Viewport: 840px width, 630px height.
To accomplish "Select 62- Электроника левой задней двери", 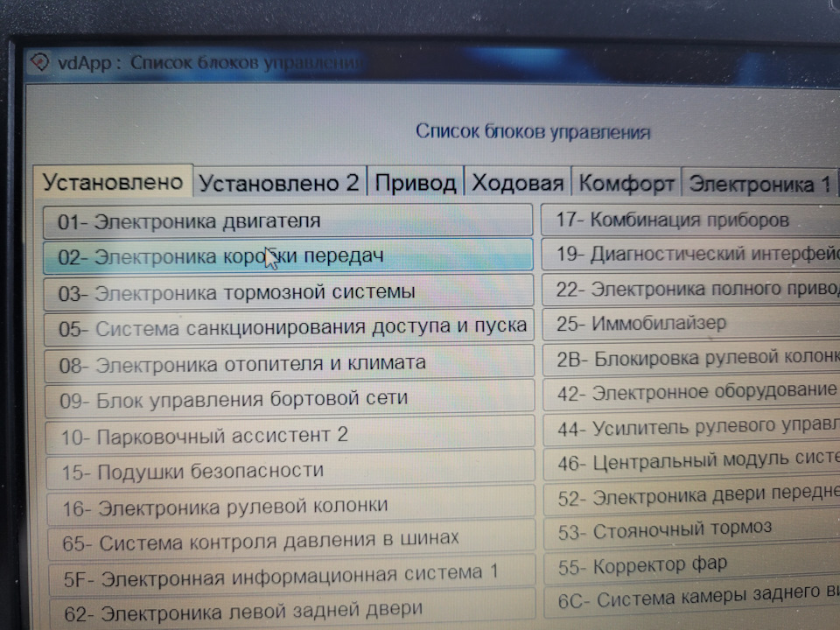I will click(294, 611).
